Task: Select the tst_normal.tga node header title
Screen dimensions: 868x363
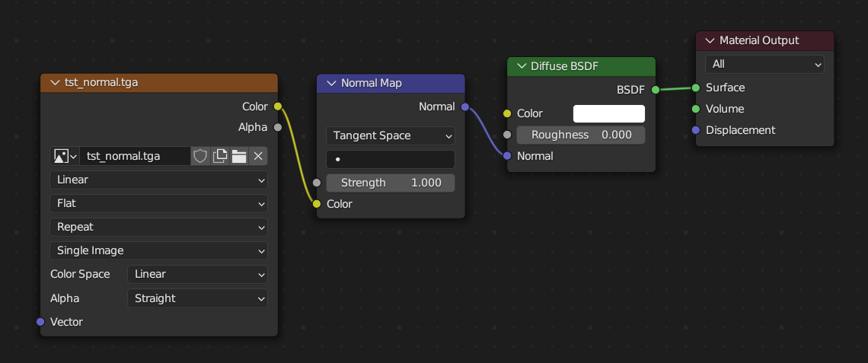Action: (101, 83)
